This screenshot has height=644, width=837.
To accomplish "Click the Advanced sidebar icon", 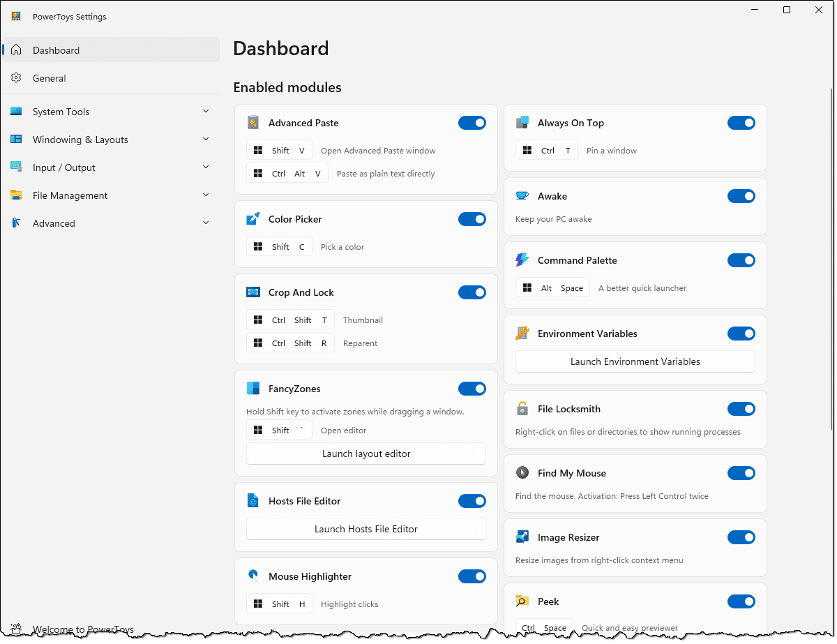I will 17,223.
